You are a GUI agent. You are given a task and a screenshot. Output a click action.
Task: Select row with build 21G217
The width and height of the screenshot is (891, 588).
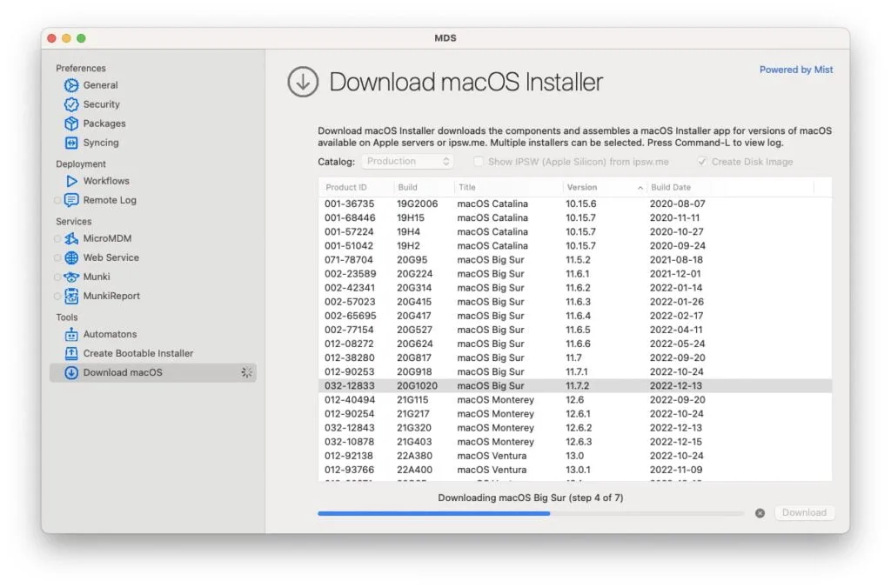click(x=575, y=413)
